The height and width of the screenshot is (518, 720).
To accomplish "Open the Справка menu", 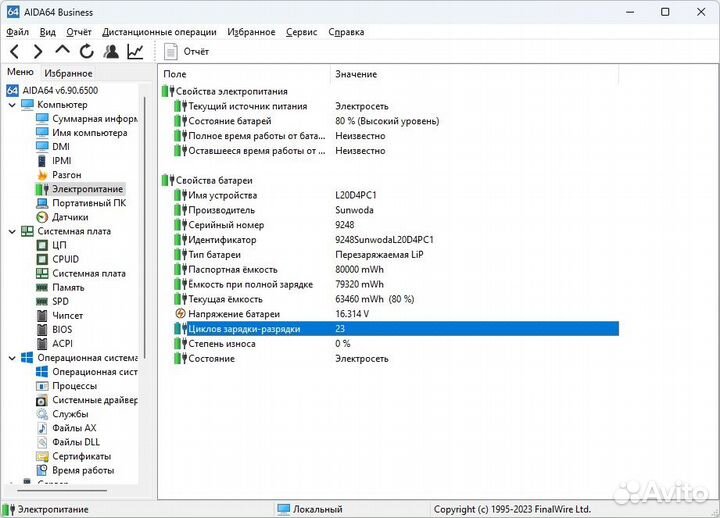I will [346, 32].
